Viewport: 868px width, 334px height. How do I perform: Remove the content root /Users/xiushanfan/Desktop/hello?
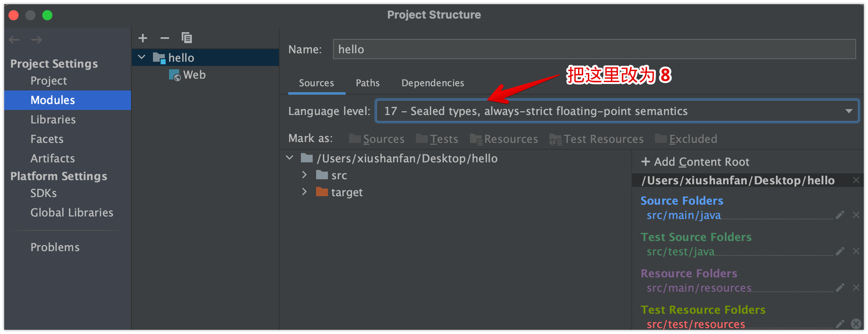pyautogui.click(x=856, y=181)
